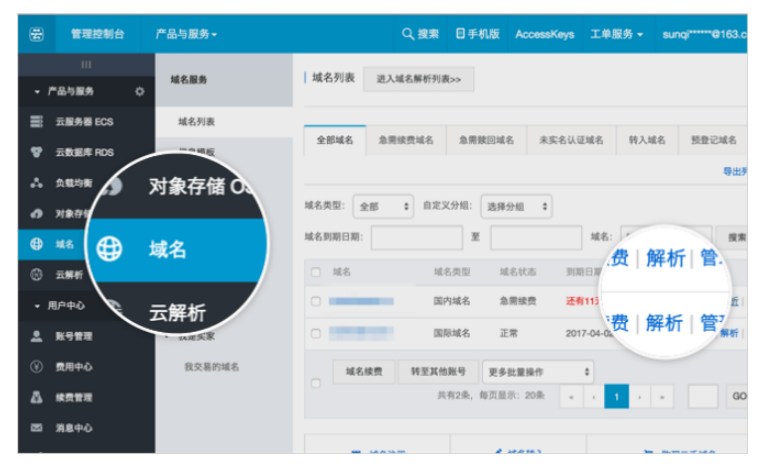Click the 域名类型 column header
The image size is (759, 464).
click(x=452, y=272)
